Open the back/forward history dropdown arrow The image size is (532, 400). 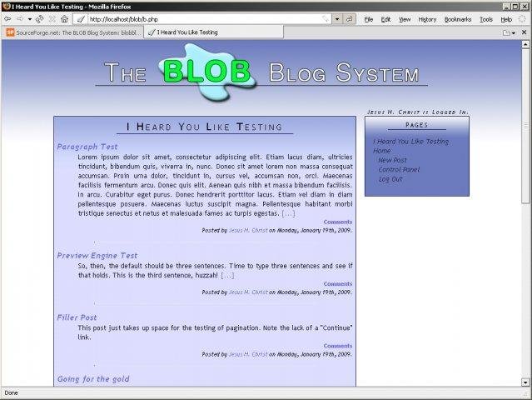pos(29,19)
